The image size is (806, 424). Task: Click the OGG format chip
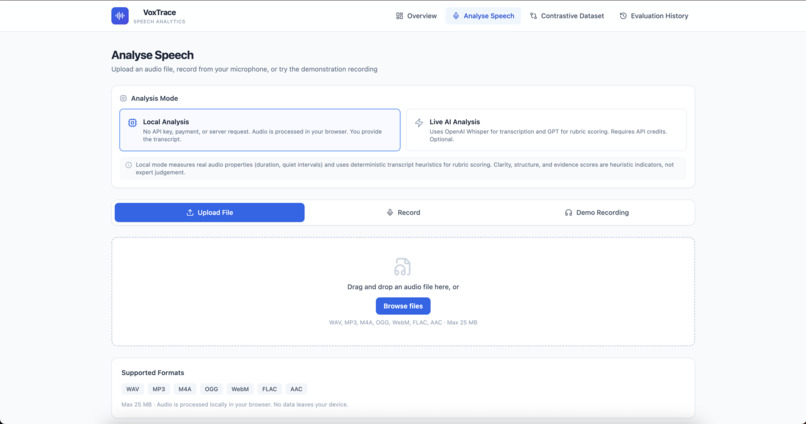tap(211, 389)
